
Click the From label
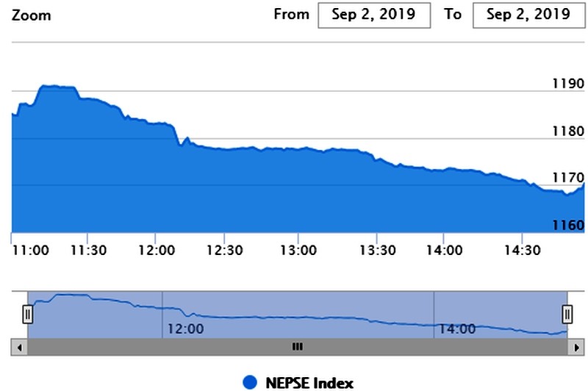[x=291, y=15]
